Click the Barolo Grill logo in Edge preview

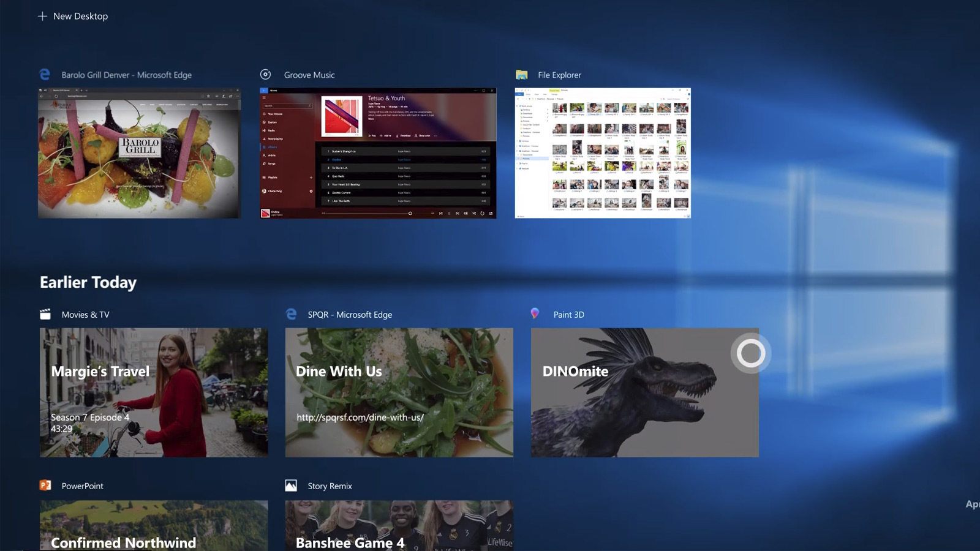tap(140, 146)
